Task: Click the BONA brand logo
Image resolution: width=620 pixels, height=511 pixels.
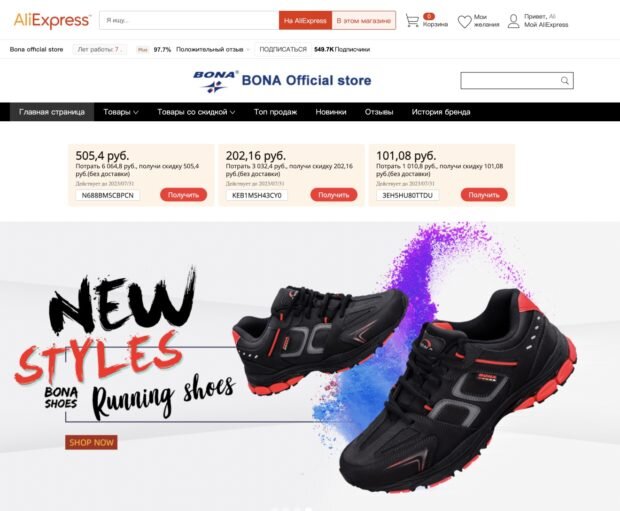Action: 215,81
